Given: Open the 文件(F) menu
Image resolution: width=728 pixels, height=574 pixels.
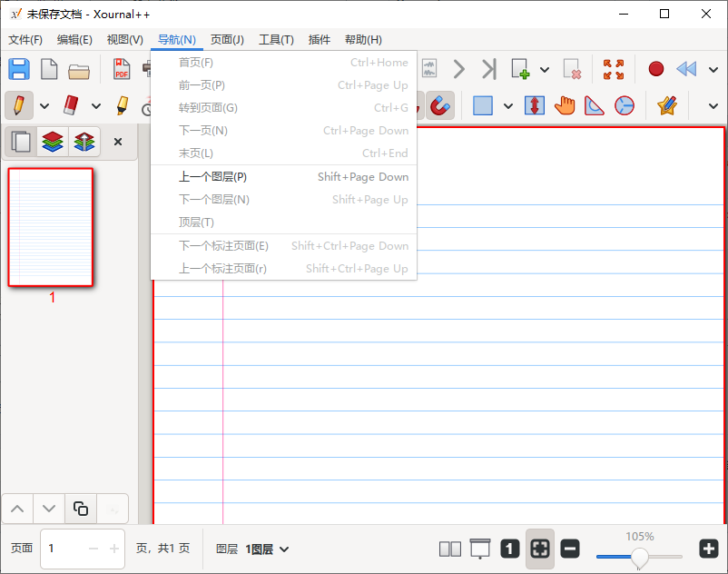Looking at the screenshot, I should tap(25, 40).
